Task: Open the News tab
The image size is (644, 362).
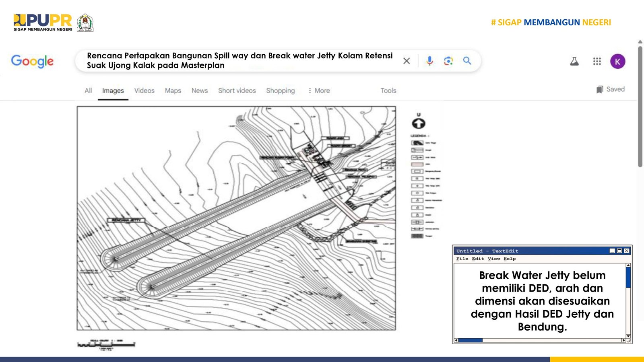Action: point(200,90)
